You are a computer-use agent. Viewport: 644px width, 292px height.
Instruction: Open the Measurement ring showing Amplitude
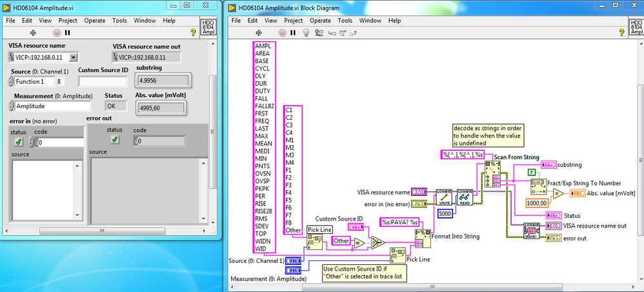pos(52,106)
